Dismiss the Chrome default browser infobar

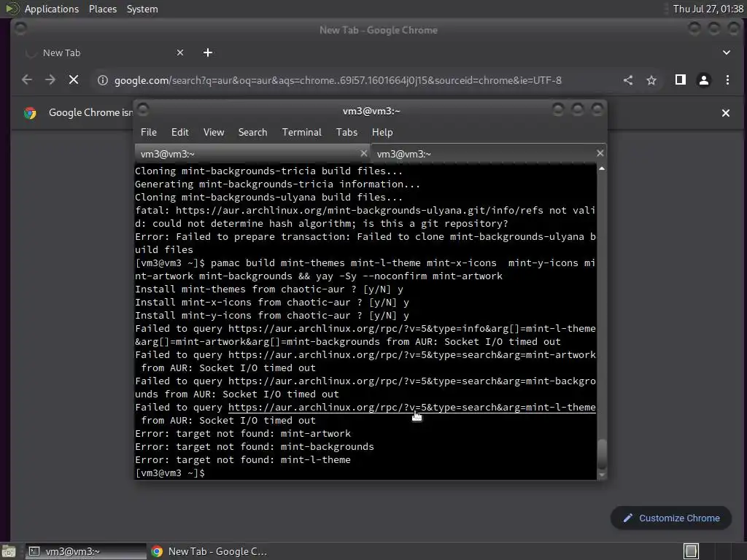[726, 113]
